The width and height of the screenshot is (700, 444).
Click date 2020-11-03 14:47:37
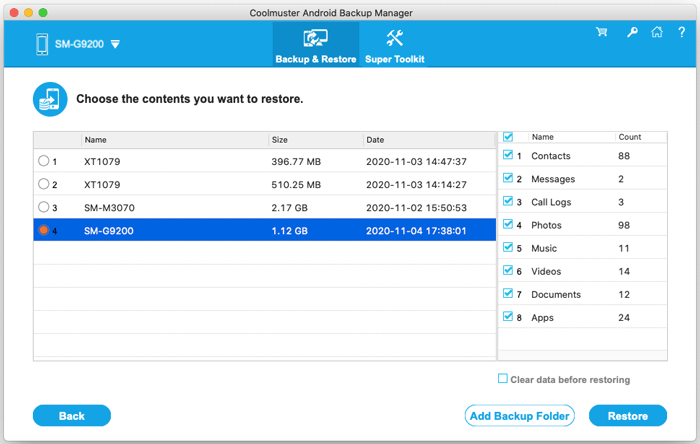(416, 162)
